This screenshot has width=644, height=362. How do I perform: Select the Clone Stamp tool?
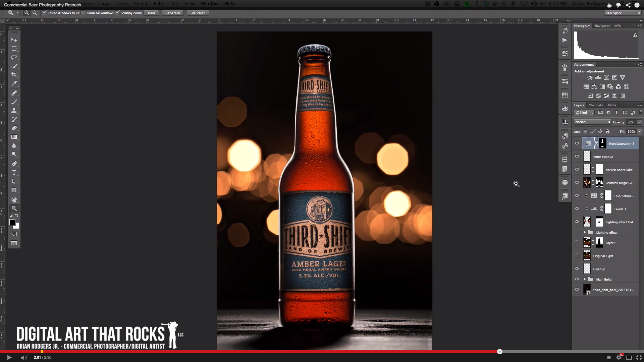pos(14,111)
